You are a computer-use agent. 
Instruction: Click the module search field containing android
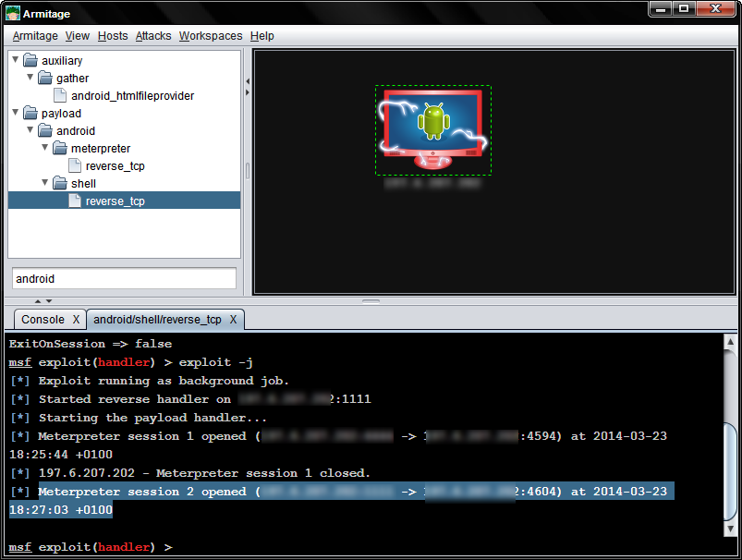coord(125,277)
